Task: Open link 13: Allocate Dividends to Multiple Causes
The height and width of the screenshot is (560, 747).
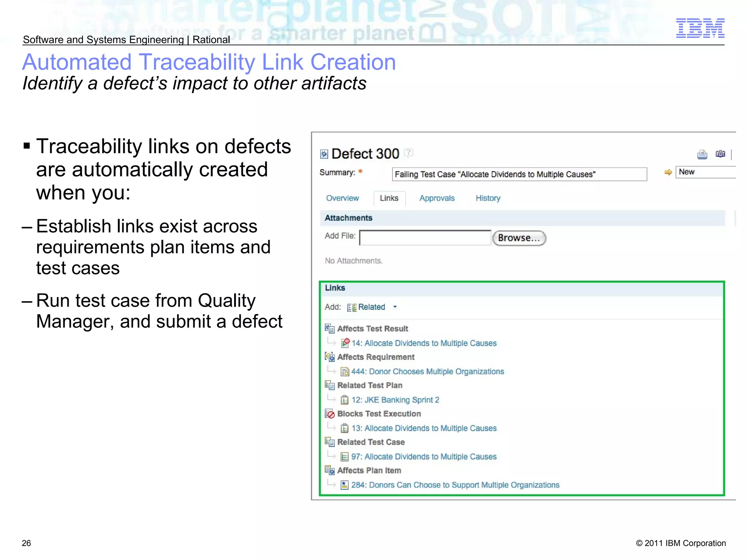Action: click(x=424, y=428)
